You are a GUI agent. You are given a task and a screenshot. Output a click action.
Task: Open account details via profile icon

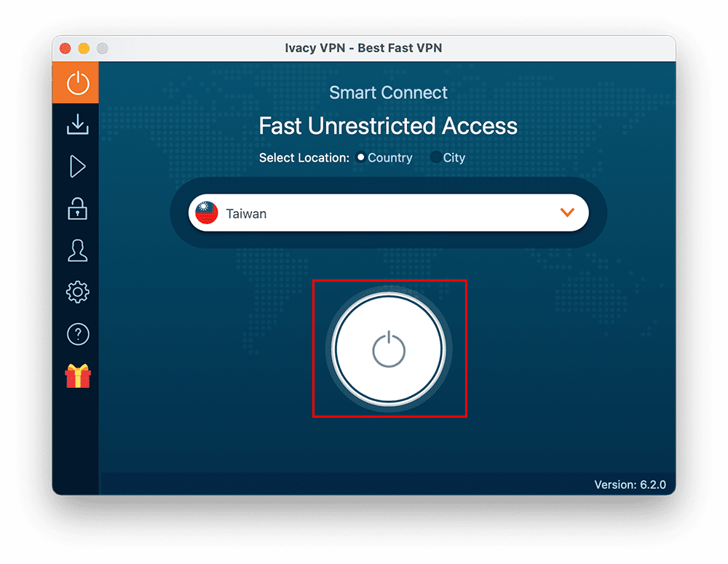point(76,250)
